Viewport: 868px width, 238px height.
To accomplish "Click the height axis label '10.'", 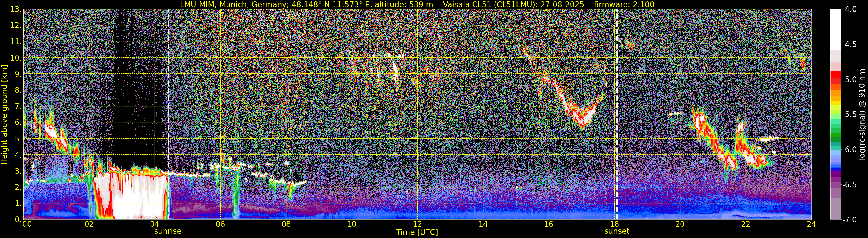I will pos(16,58).
